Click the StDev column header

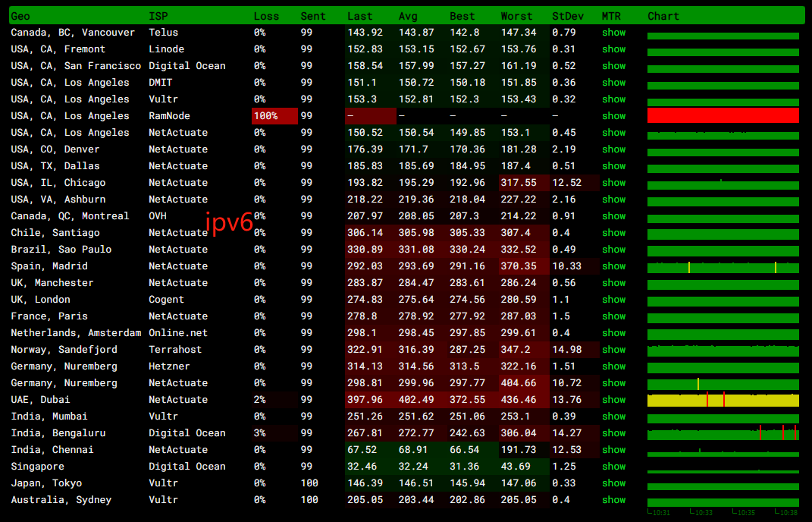click(x=568, y=16)
